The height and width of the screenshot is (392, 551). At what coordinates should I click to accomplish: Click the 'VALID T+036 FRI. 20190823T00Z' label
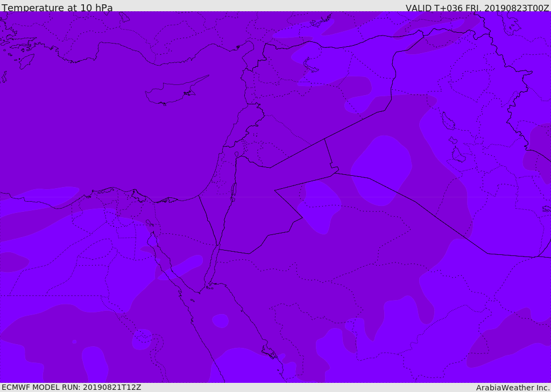coord(477,8)
